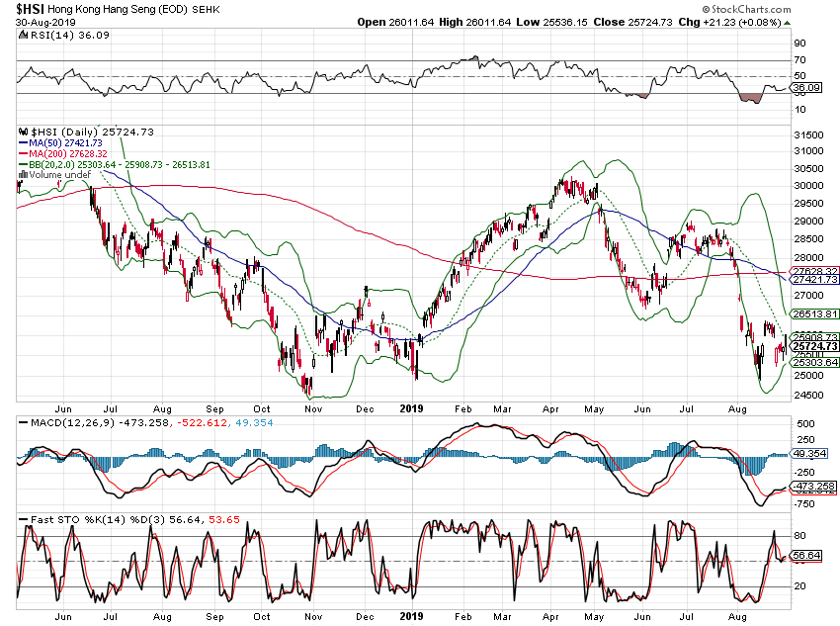
Task: Click the candlestick icon beside $HSI (Daily)
Action: tap(24, 132)
